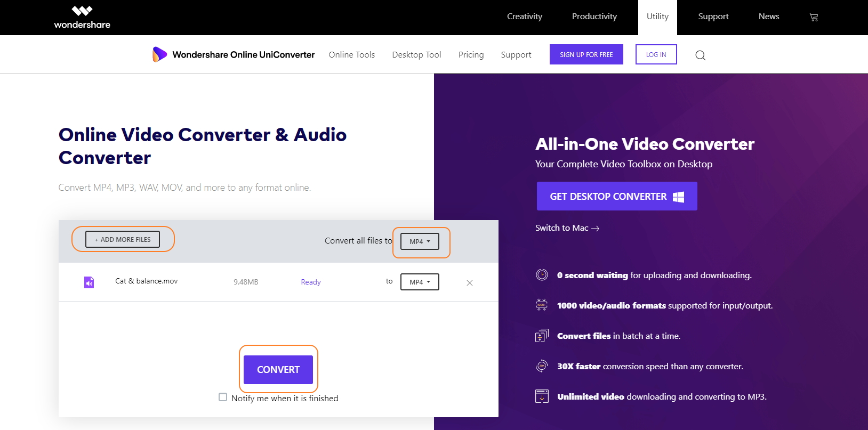Viewport: 868px width, 430px height.
Task: Click the ADD MORE FILES button
Action: (x=123, y=239)
